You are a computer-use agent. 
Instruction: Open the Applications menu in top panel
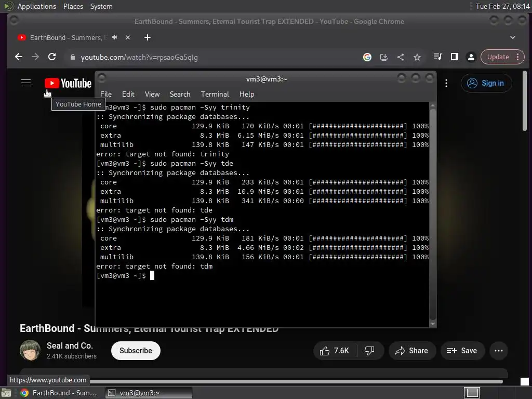(x=37, y=6)
